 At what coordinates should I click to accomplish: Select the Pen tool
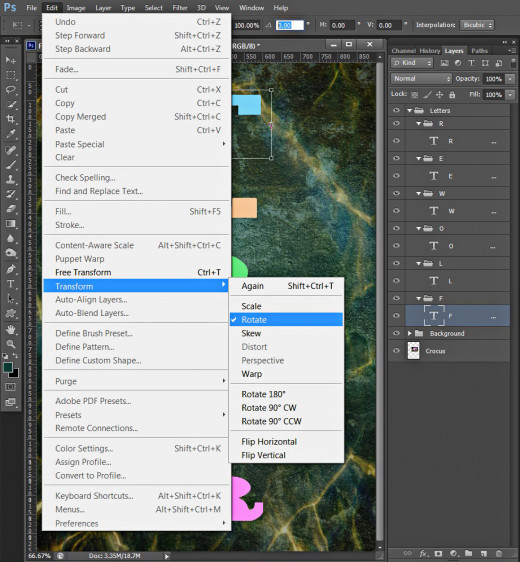pyautogui.click(x=11, y=269)
